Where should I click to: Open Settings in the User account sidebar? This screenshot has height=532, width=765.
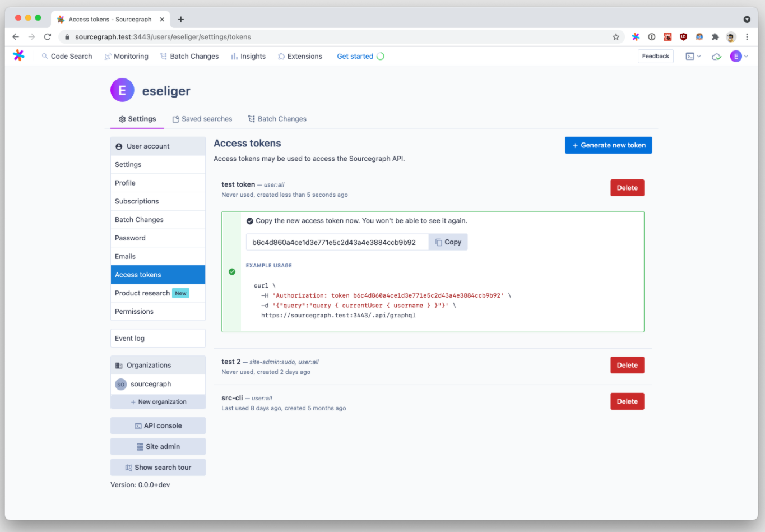point(158,165)
